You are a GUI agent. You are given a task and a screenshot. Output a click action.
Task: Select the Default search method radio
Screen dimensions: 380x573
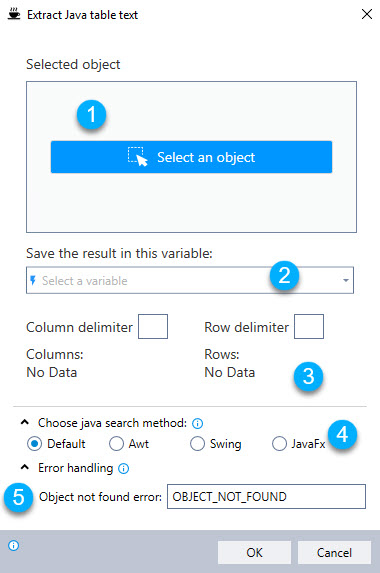coord(34,444)
